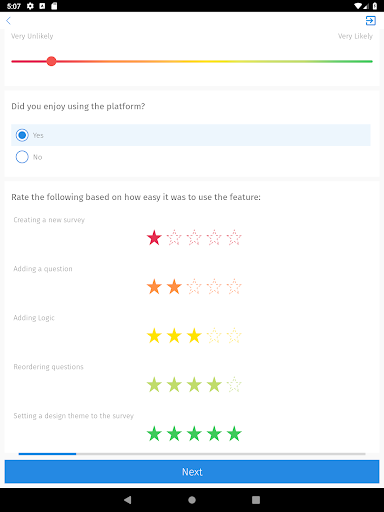Image resolution: width=384 pixels, height=512 pixels.
Task: Tap Android recent apps square
Action: tap(256, 500)
